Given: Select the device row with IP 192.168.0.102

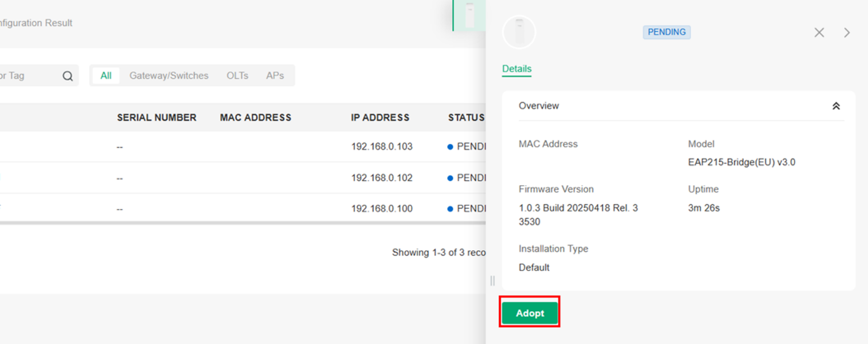Looking at the screenshot, I should coord(382,178).
